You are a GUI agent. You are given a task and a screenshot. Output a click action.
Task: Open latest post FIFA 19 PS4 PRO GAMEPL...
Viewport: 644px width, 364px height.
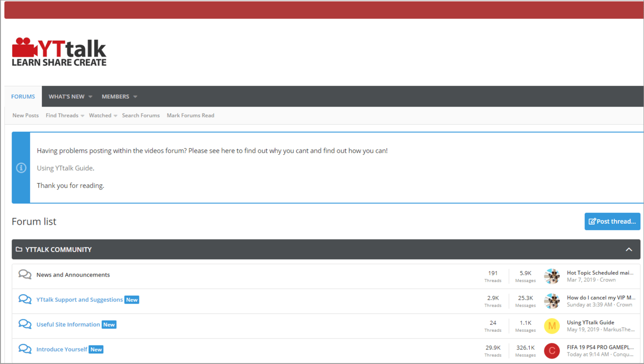pyautogui.click(x=601, y=347)
